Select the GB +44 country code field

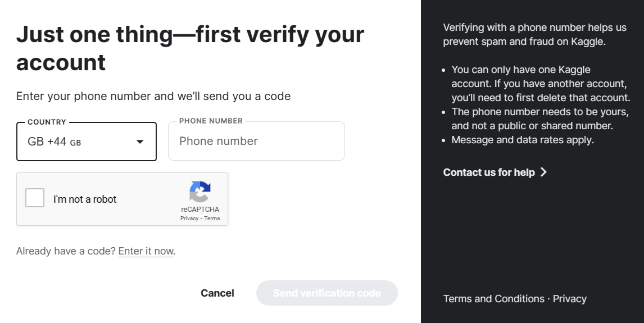click(75, 142)
